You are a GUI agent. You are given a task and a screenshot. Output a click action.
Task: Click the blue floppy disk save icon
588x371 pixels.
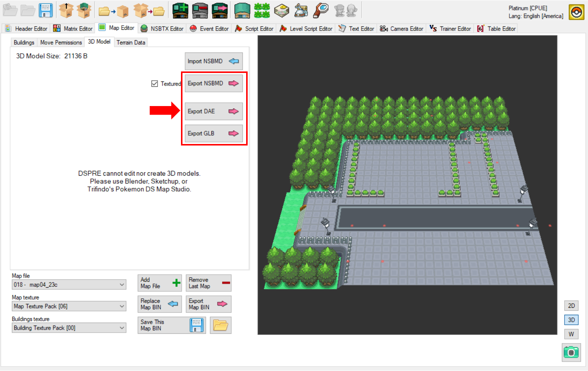pos(46,10)
